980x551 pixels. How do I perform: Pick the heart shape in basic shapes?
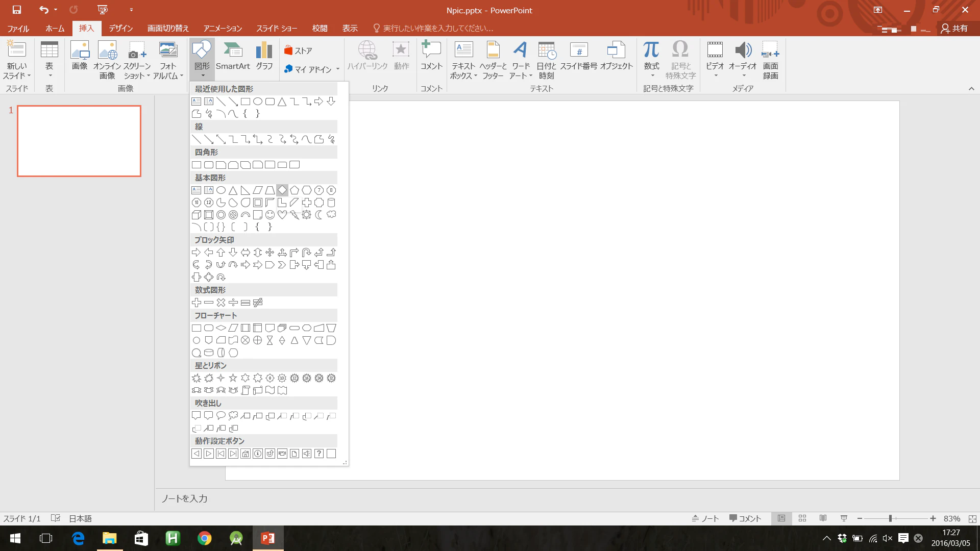[282, 215]
